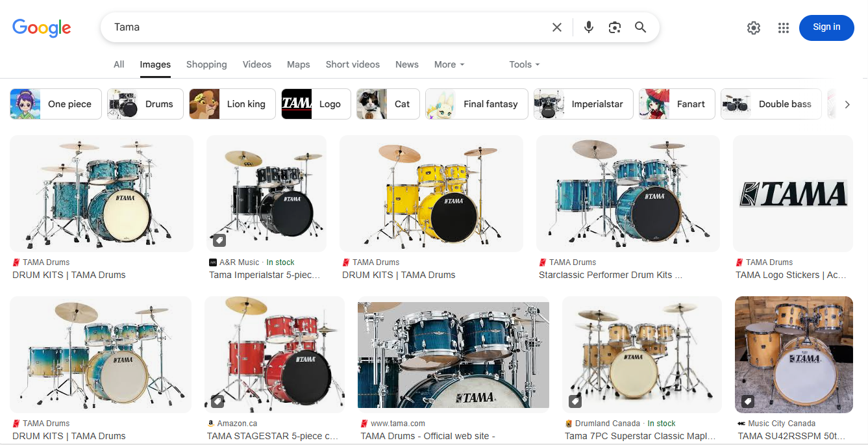Click the Sign in button
Screen dimensions: 868x445
click(826, 27)
